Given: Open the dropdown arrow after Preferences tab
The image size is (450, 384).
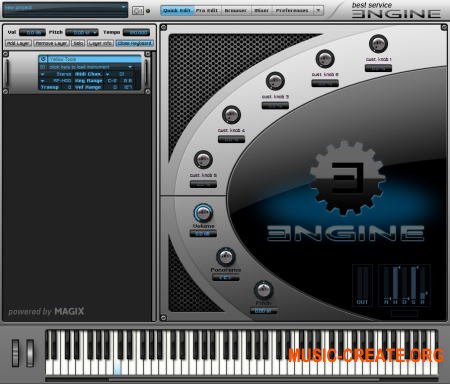Looking at the screenshot, I should (318, 10).
